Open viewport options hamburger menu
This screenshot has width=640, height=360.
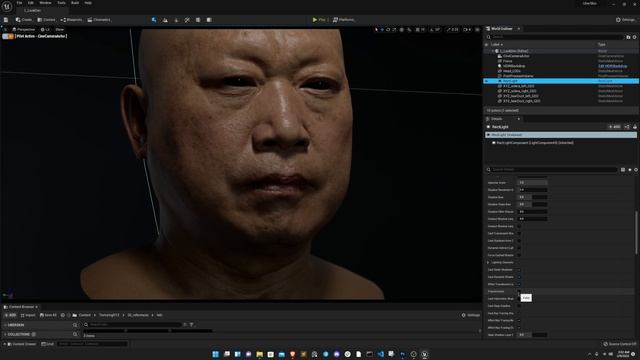pos(5,29)
